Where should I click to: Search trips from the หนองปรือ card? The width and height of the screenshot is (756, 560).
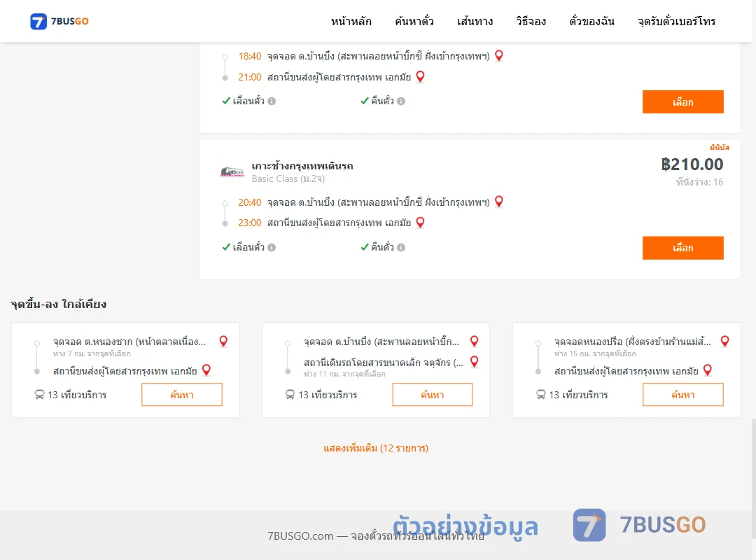click(682, 395)
